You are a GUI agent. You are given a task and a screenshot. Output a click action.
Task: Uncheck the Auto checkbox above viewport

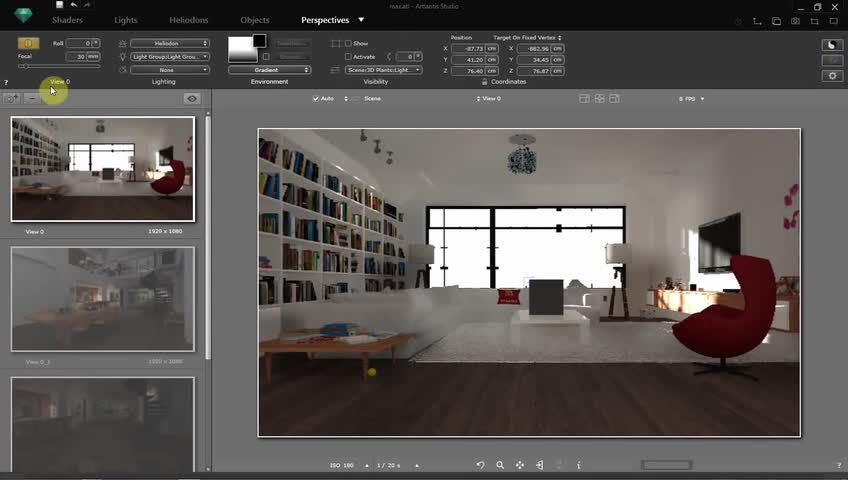[x=316, y=98]
